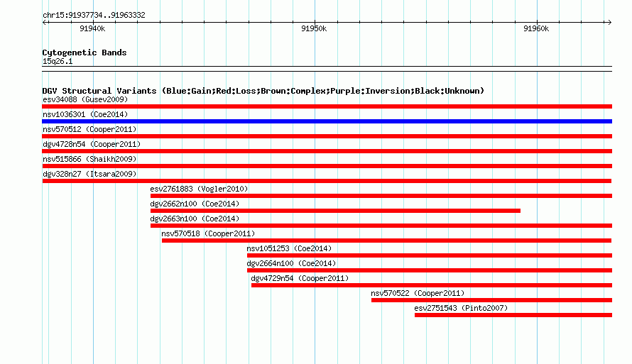Viewport: 632px width, 364px height.
Task: Open the esv2751543 (Pinto2007) label
Action: [x=461, y=308]
